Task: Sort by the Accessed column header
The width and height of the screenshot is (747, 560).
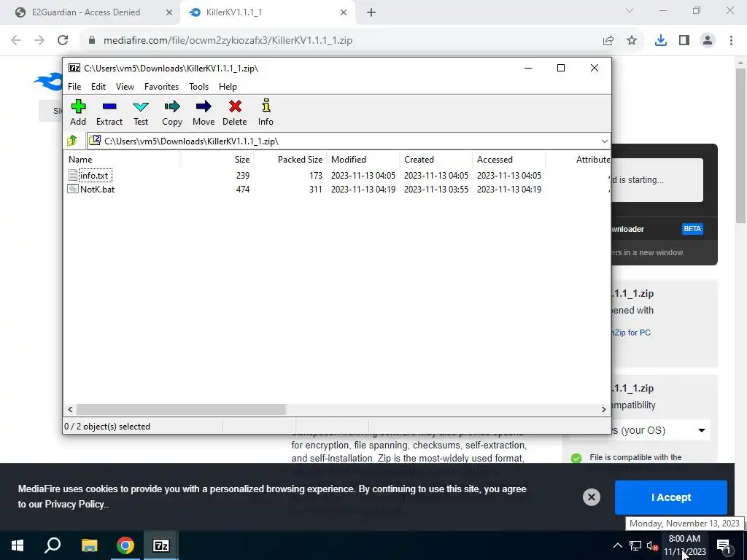Action: click(508, 160)
